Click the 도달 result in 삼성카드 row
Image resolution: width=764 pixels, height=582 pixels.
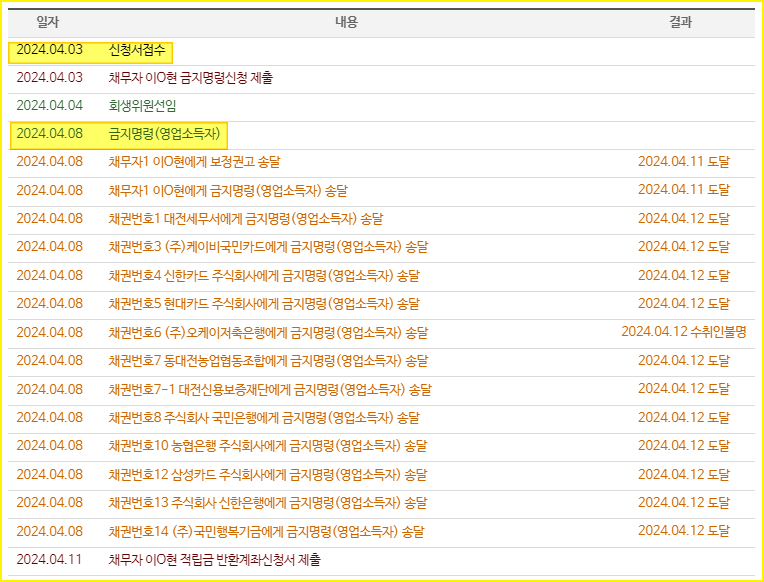coord(684,474)
